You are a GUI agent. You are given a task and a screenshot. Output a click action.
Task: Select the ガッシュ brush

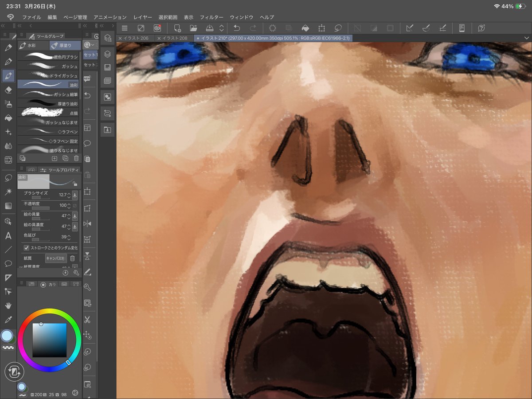pos(49,66)
